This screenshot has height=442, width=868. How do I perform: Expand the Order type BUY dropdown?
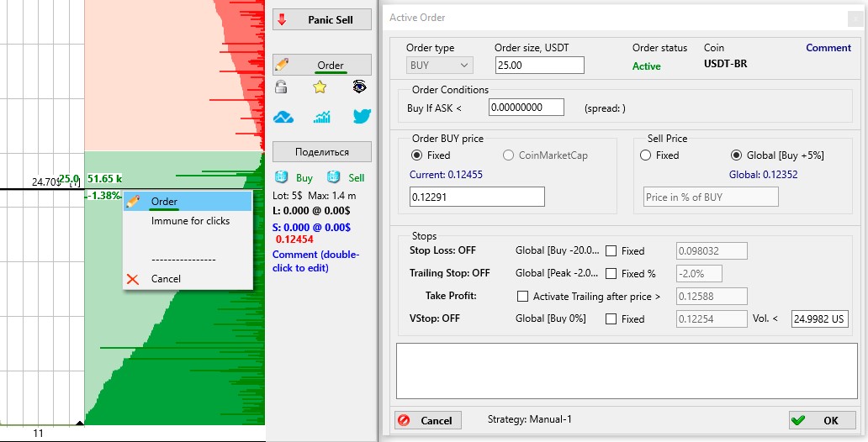(440, 66)
